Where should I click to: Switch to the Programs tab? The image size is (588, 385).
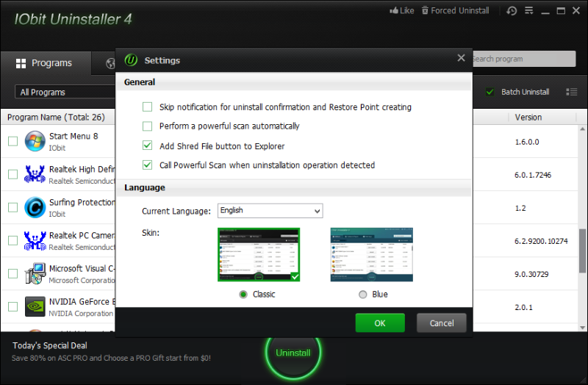click(x=44, y=63)
